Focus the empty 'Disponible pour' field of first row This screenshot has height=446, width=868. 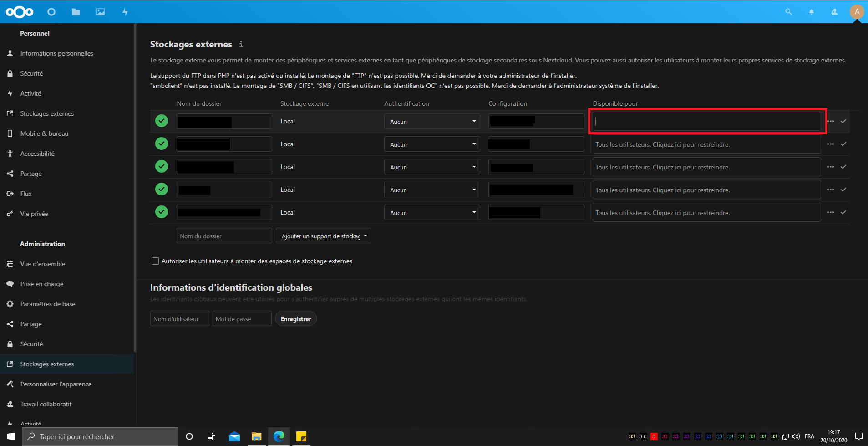[707, 121]
